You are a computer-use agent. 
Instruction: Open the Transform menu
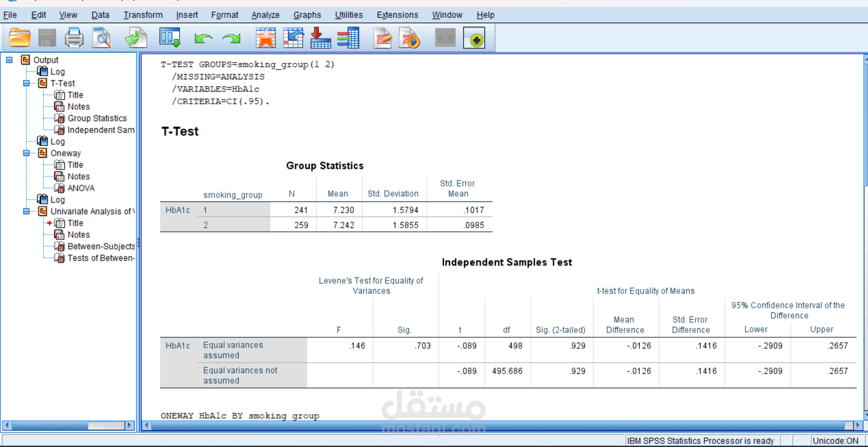(143, 15)
